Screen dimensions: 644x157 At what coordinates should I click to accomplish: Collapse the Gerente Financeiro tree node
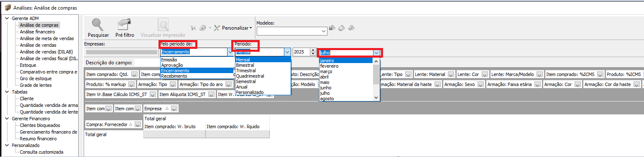pyautogui.click(x=7, y=119)
